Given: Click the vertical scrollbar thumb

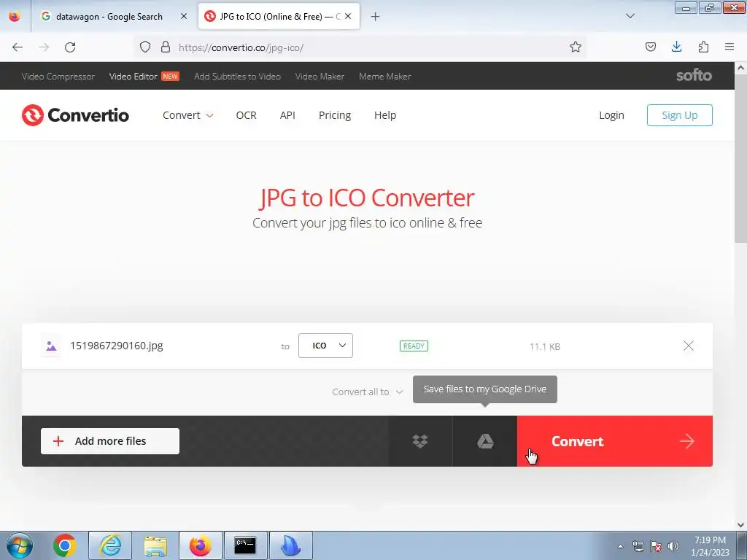Looking at the screenshot, I should [741, 160].
